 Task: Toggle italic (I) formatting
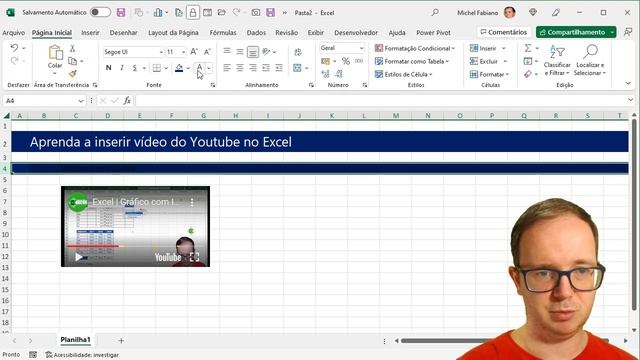click(x=122, y=68)
